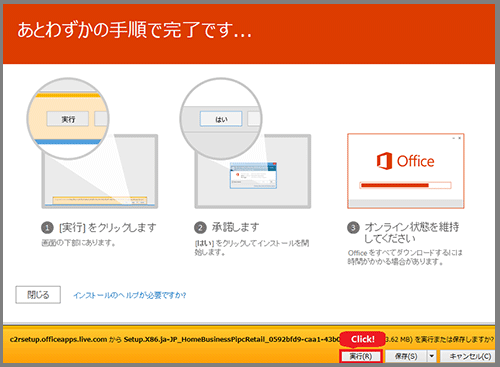Click the text Office をすべてダウンロードするには

tap(405, 253)
